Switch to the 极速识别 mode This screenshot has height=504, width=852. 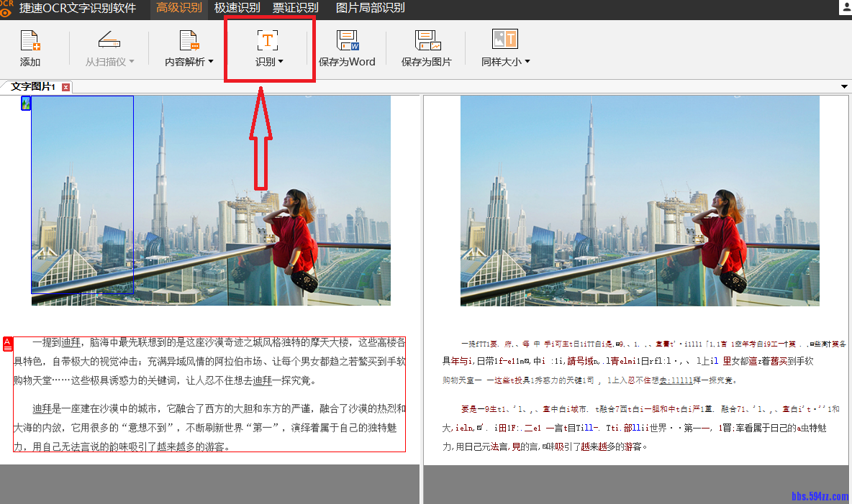(x=238, y=9)
